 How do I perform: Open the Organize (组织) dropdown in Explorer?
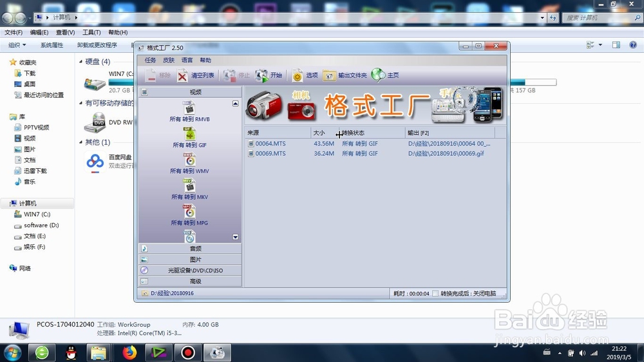point(17,45)
